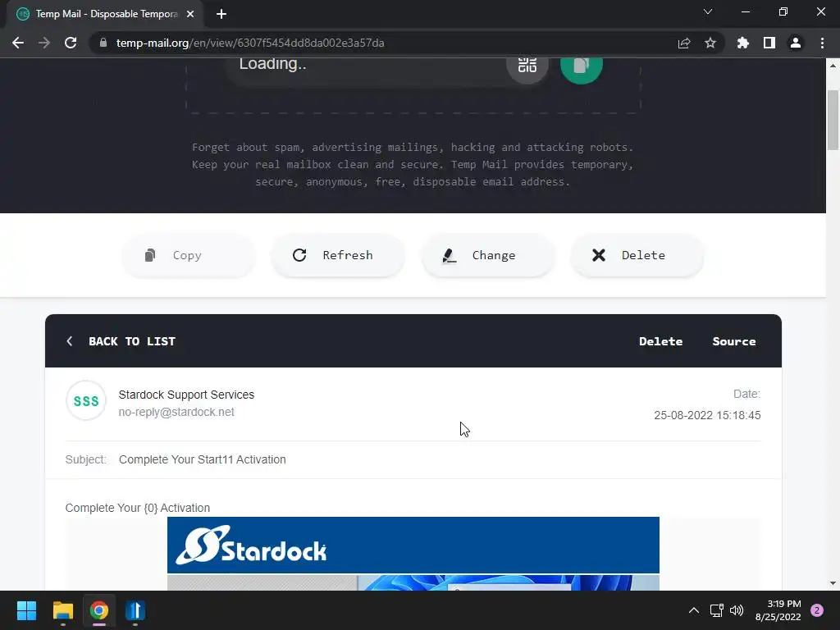
Task: Click the browser back arrow
Action: coord(18,43)
